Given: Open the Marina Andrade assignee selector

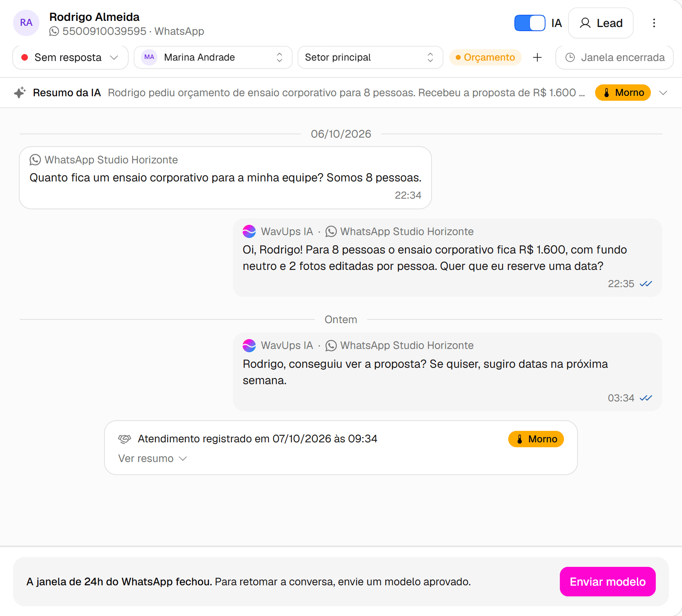Looking at the screenshot, I should (213, 57).
